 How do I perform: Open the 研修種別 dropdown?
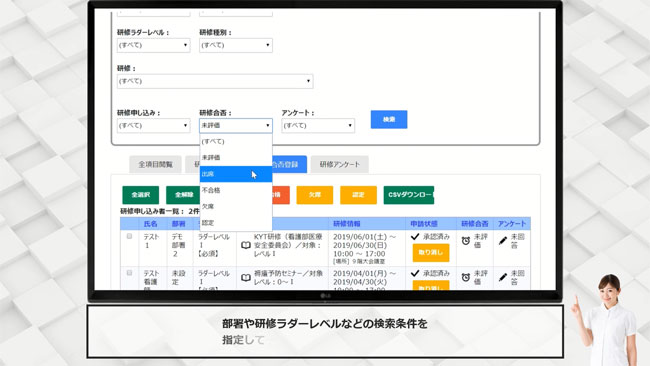236,45
